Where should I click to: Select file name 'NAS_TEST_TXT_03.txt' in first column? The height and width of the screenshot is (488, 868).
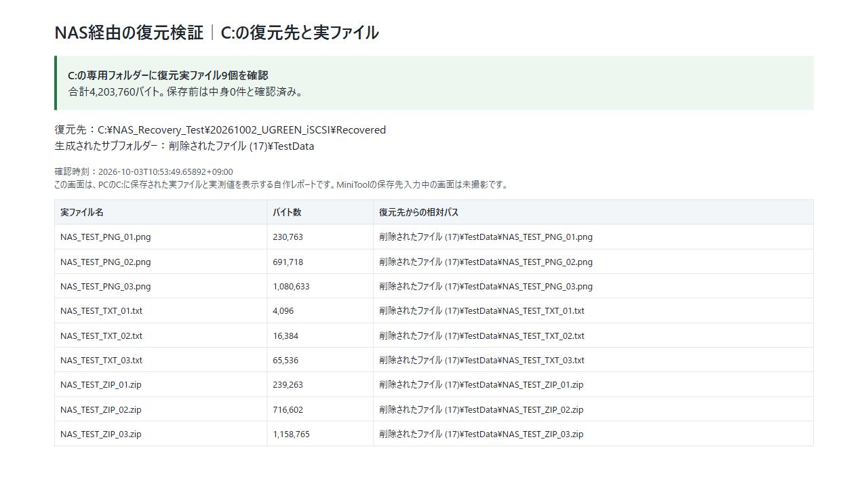(x=101, y=361)
